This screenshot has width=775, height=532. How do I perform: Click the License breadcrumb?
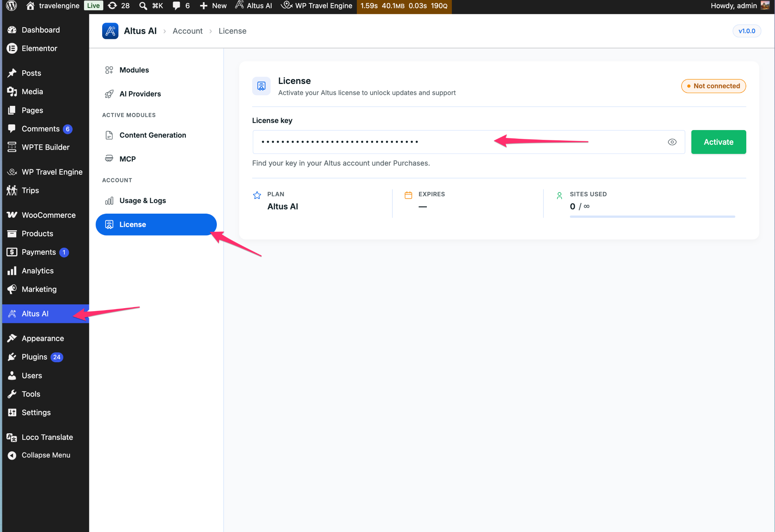point(232,31)
